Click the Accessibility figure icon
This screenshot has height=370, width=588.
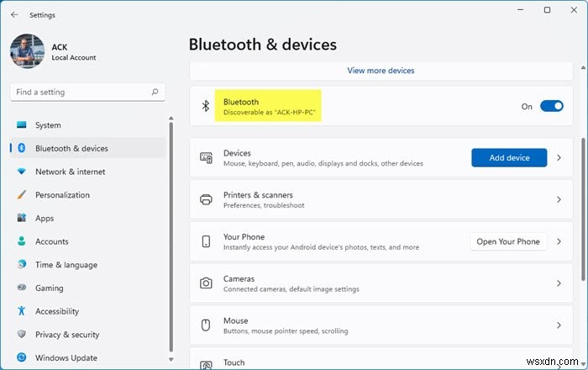[x=21, y=310]
